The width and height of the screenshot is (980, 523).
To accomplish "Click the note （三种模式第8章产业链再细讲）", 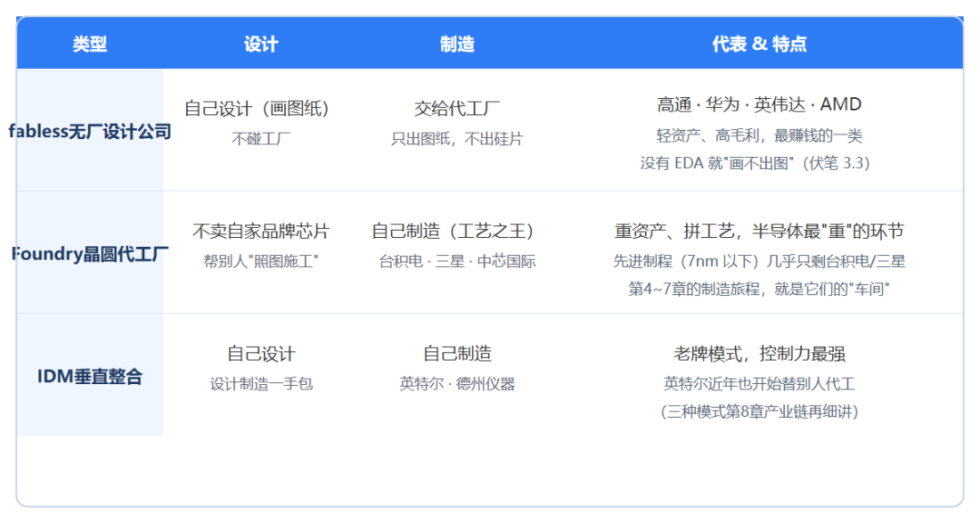I will (759, 411).
